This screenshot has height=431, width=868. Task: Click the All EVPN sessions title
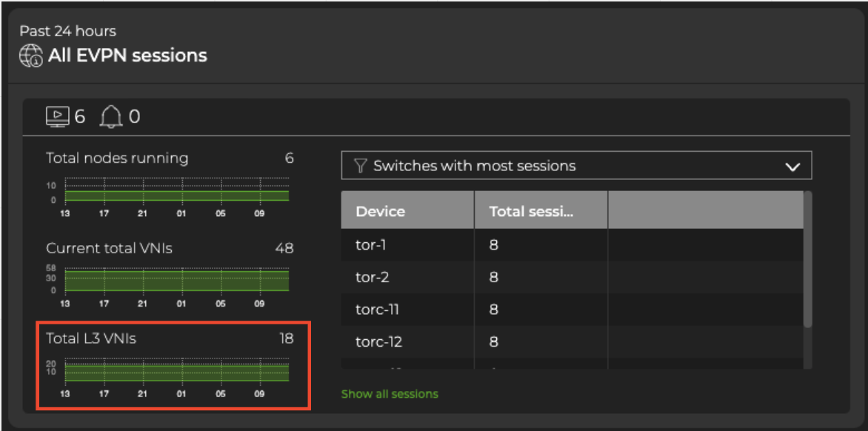pyautogui.click(x=127, y=56)
